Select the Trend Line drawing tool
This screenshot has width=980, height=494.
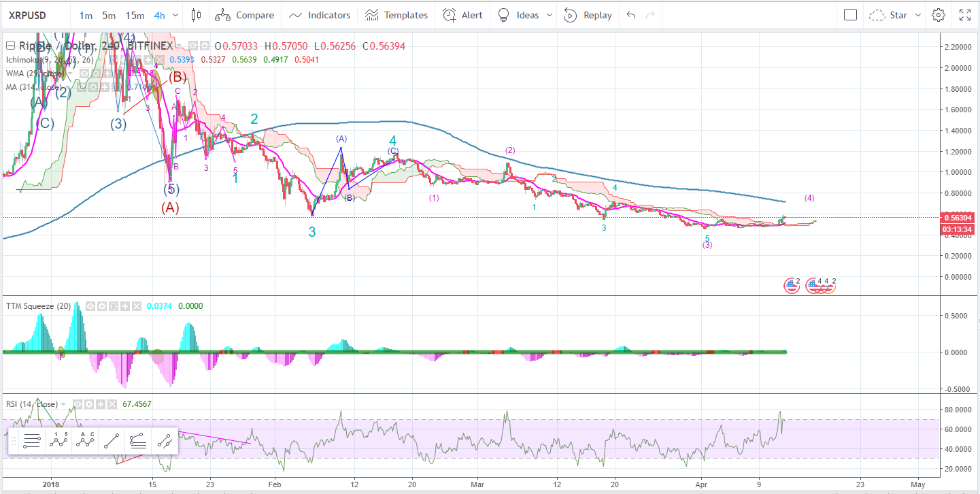(112, 441)
